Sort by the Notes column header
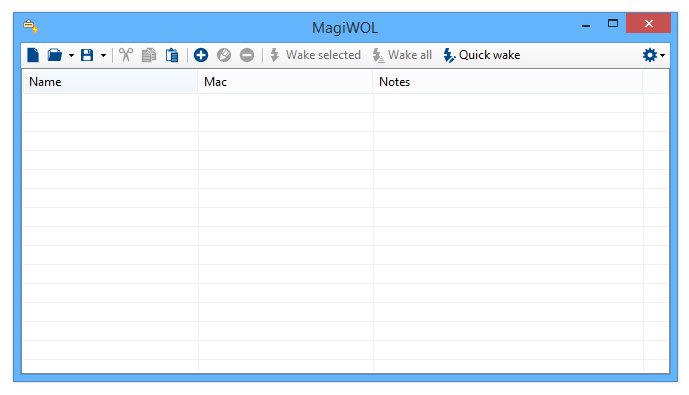Viewport: 689px width, 395px height. point(508,82)
